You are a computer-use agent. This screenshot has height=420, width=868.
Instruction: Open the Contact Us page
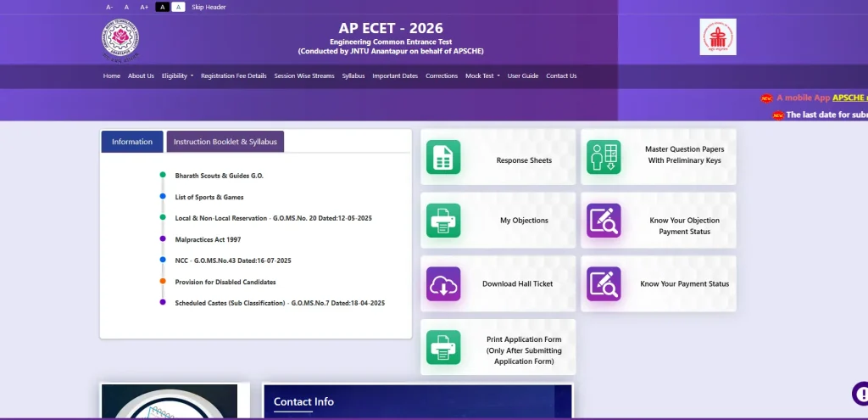pos(561,76)
